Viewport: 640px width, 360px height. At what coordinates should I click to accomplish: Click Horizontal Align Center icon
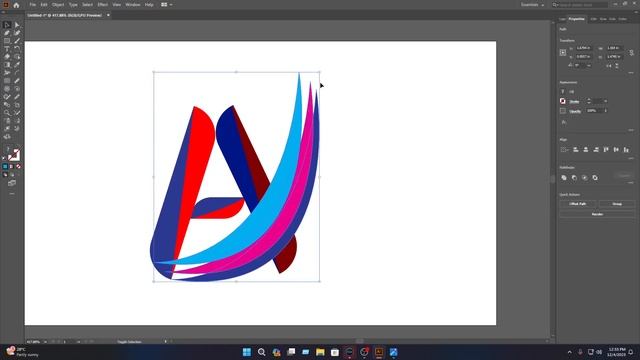point(586,150)
